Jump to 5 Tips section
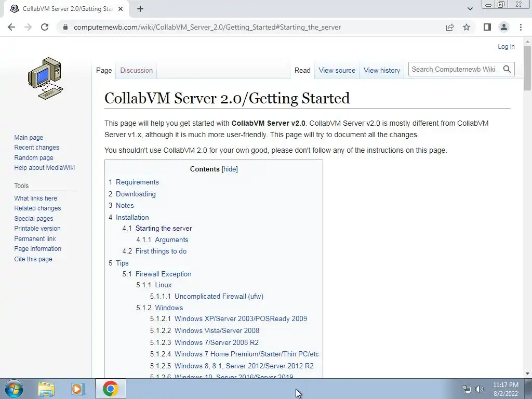This screenshot has height=399, width=532. (x=118, y=263)
